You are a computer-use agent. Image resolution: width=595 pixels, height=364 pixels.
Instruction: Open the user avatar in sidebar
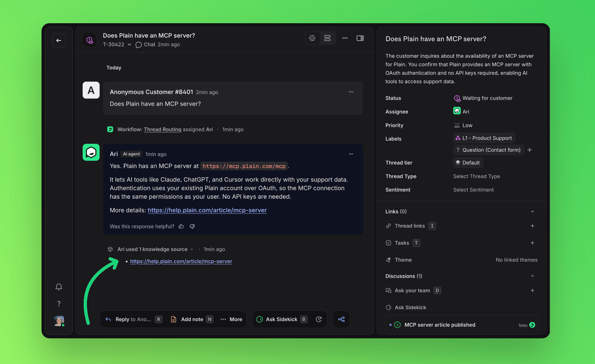(x=59, y=321)
